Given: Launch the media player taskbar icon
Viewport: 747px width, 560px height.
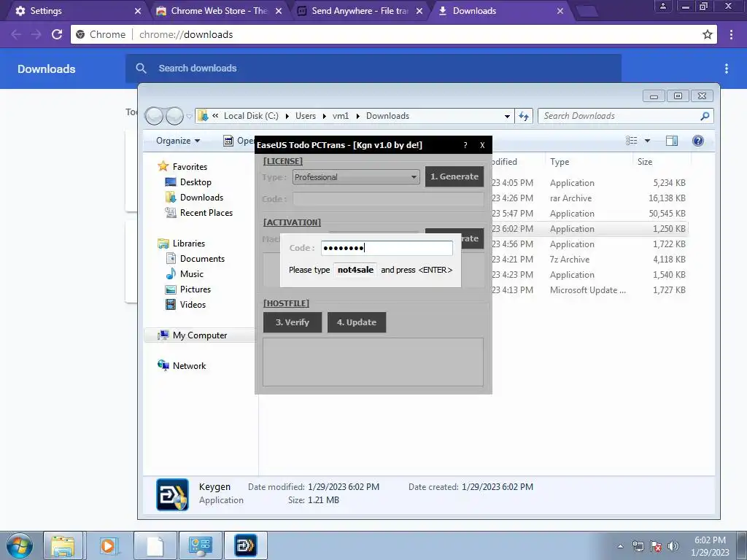Looking at the screenshot, I should [108, 545].
